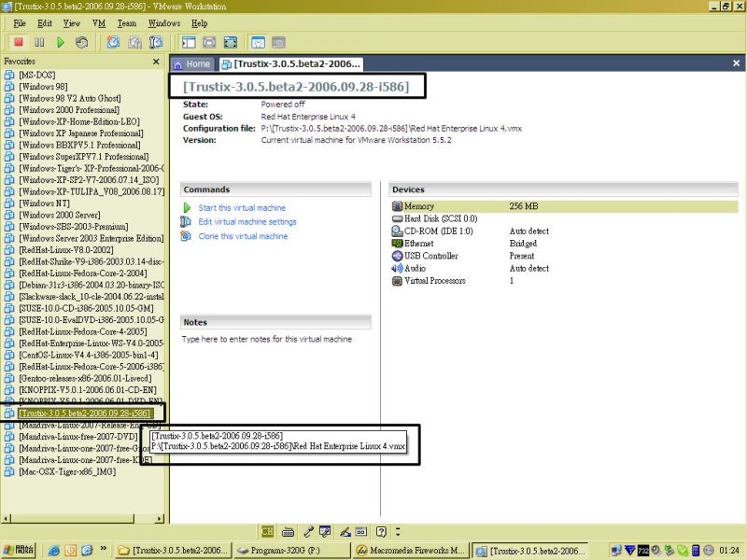747x560 pixels.
Task: Select [RedHat-Linux-Fedora-Core-4-2005] in Favorites
Action: point(83,331)
